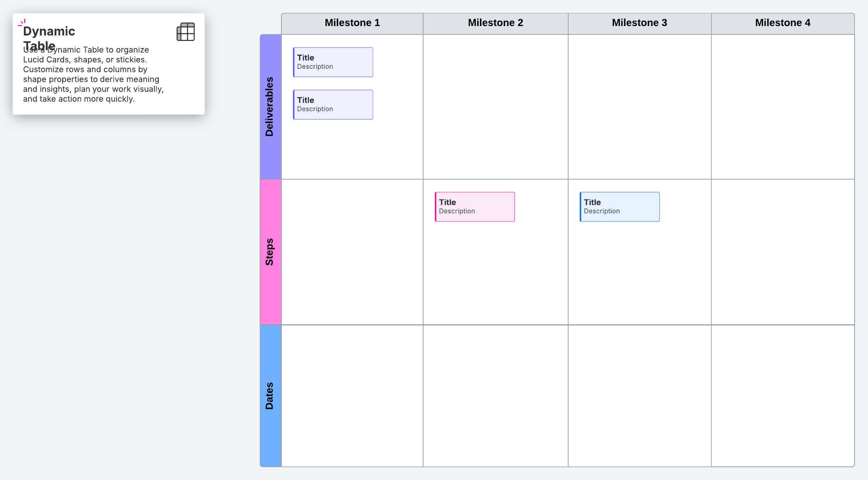This screenshot has width=868, height=480.
Task: Click the Milestone 4 column header
Action: (782, 23)
